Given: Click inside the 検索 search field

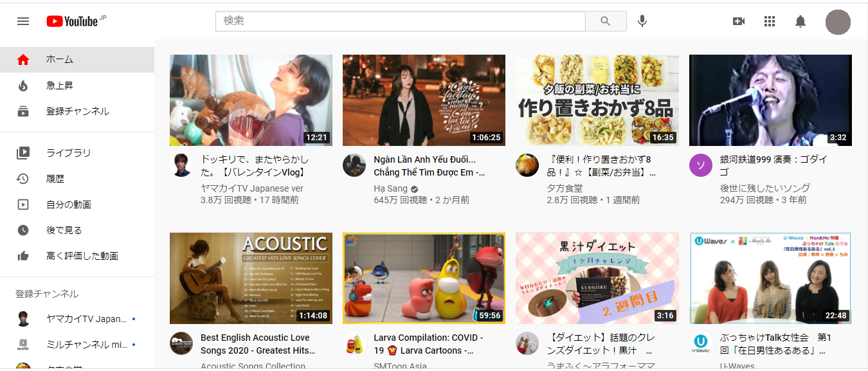Looking at the screenshot, I should (400, 21).
